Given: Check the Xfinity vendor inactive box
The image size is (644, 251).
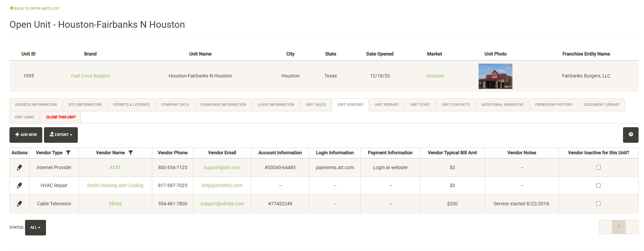Looking at the screenshot, I should (x=598, y=204).
